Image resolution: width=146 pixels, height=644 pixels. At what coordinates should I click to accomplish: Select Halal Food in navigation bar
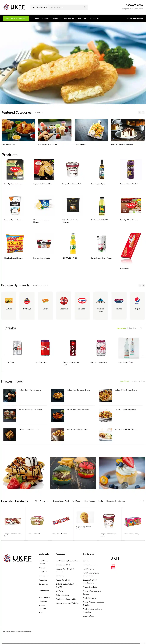57,18
